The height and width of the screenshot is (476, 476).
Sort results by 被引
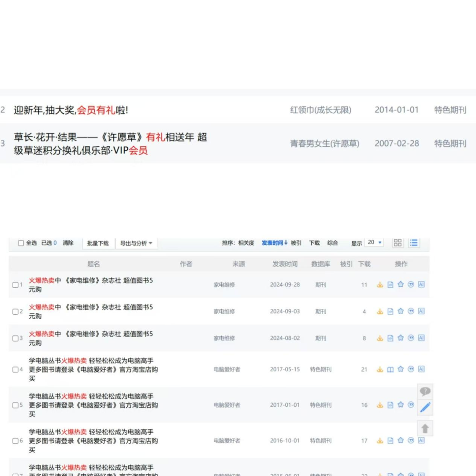click(296, 243)
